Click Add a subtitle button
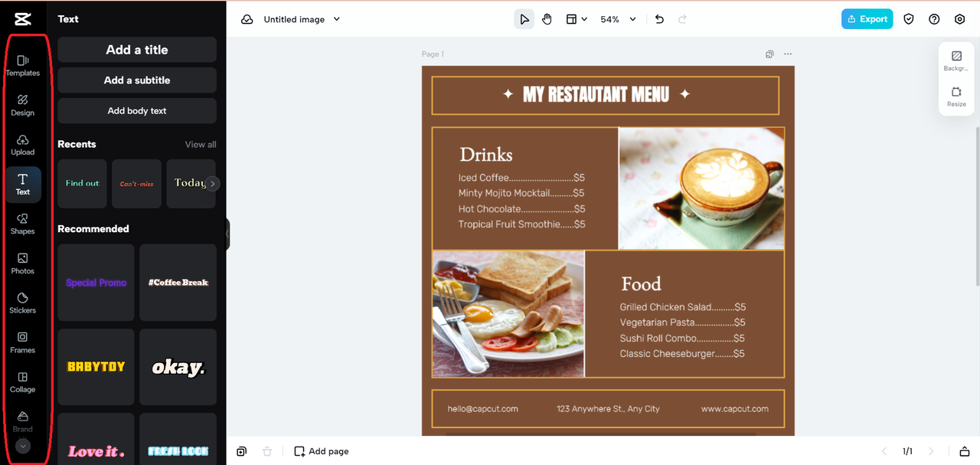The width and height of the screenshot is (980, 465). pos(137,80)
